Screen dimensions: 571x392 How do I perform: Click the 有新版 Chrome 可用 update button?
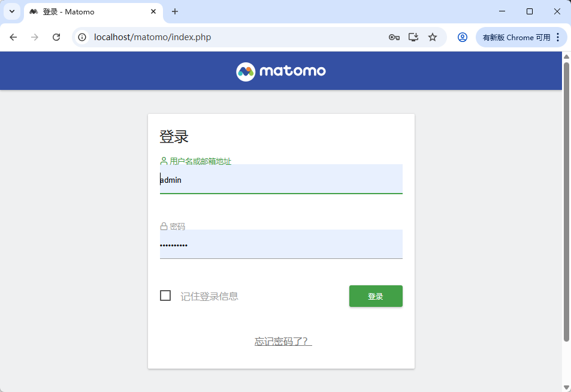pyautogui.click(x=516, y=37)
